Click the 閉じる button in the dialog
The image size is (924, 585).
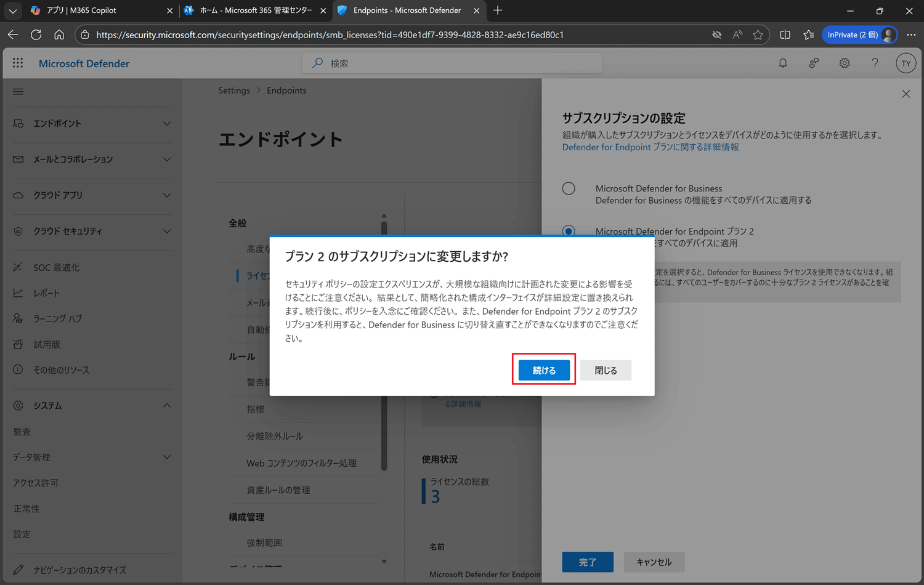(606, 370)
